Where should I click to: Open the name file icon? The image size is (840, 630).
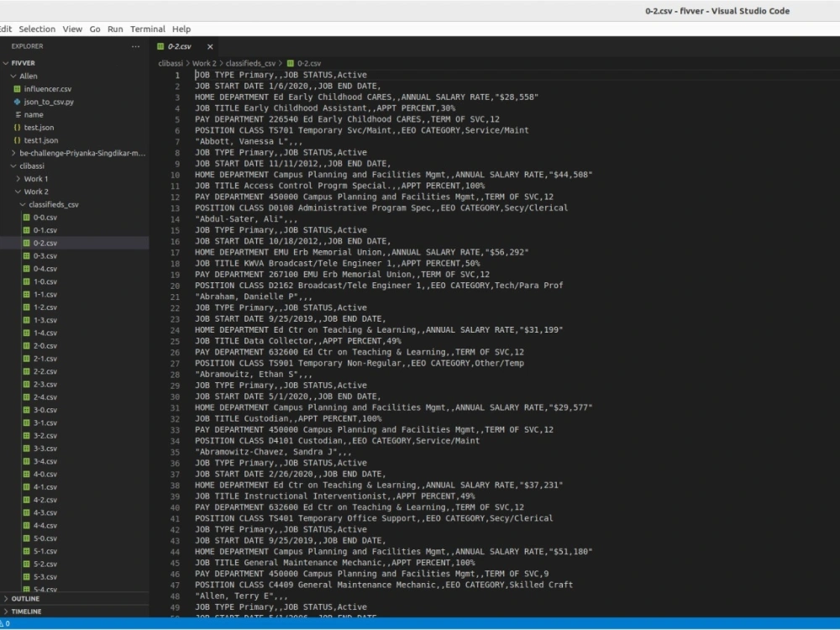coord(18,114)
